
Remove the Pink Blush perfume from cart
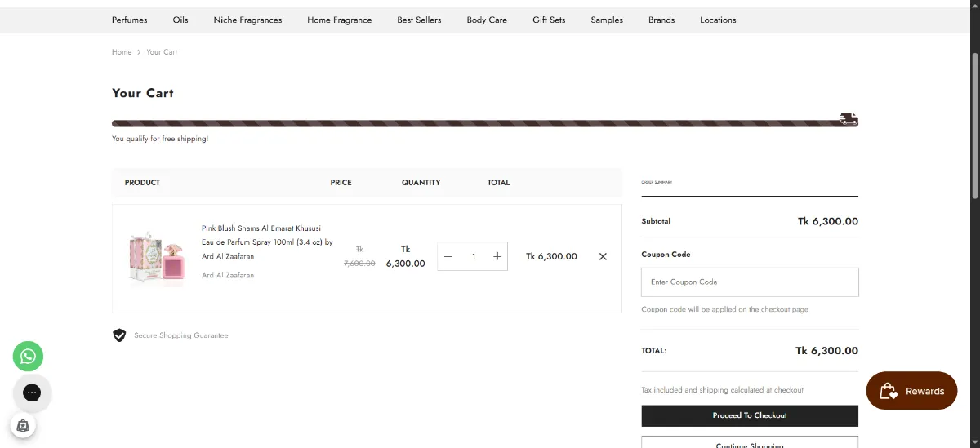click(x=603, y=256)
